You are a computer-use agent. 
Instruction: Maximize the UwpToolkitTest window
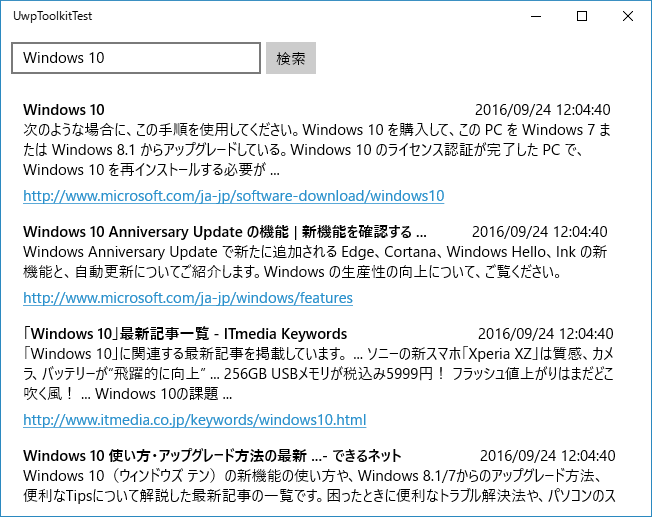point(582,16)
